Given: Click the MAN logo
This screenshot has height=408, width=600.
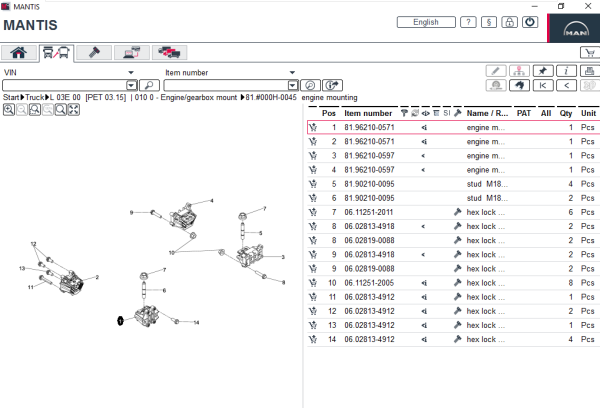Looking at the screenshot, I should coord(576,29).
